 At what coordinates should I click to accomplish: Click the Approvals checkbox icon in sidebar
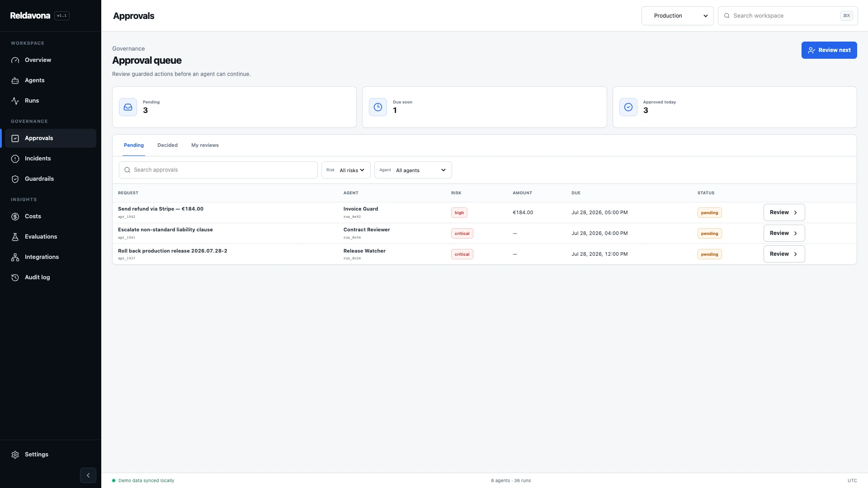(x=15, y=138)
